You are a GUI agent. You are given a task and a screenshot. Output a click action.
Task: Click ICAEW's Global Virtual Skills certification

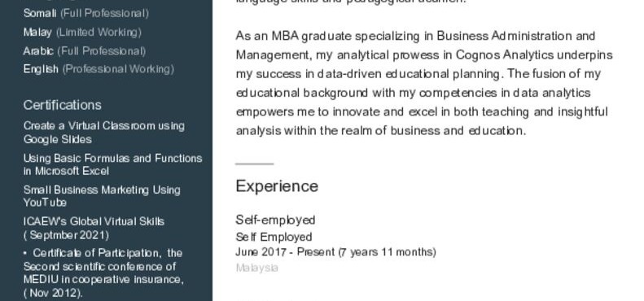(x=94, y=228)
